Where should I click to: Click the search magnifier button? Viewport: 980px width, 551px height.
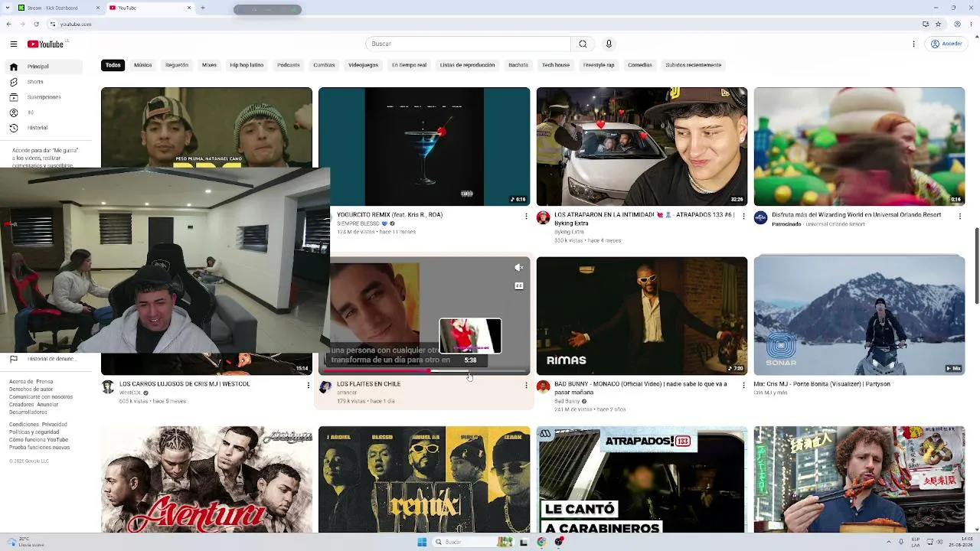[x=583, y=44]
